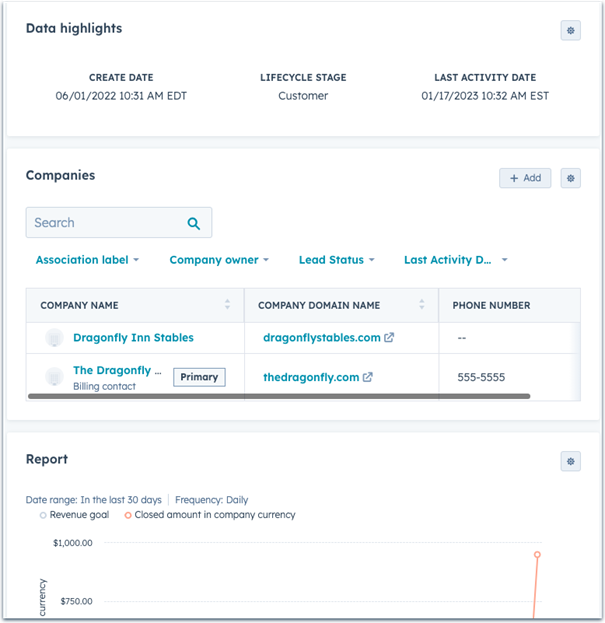Open Companies card settings gear
605x623 pixels.
570,178
